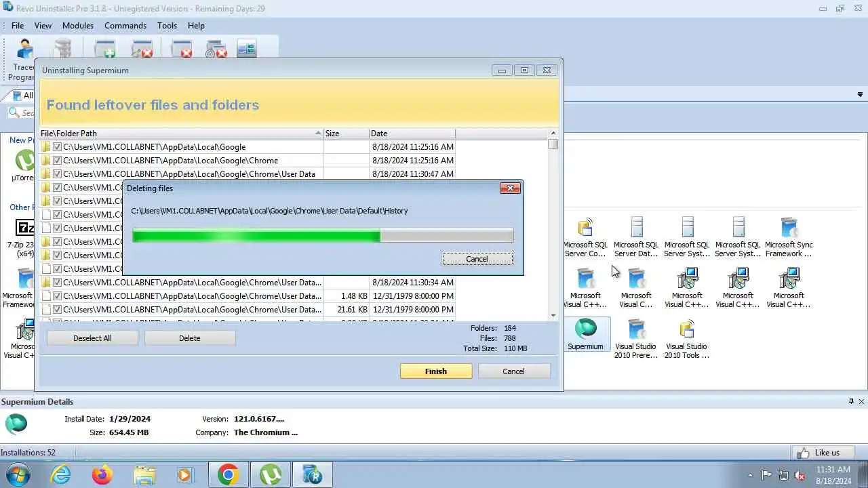The height and width of the screenshot is (488, 868).
Task: Click the view layout toolbar icon
Action: [247, 49]
